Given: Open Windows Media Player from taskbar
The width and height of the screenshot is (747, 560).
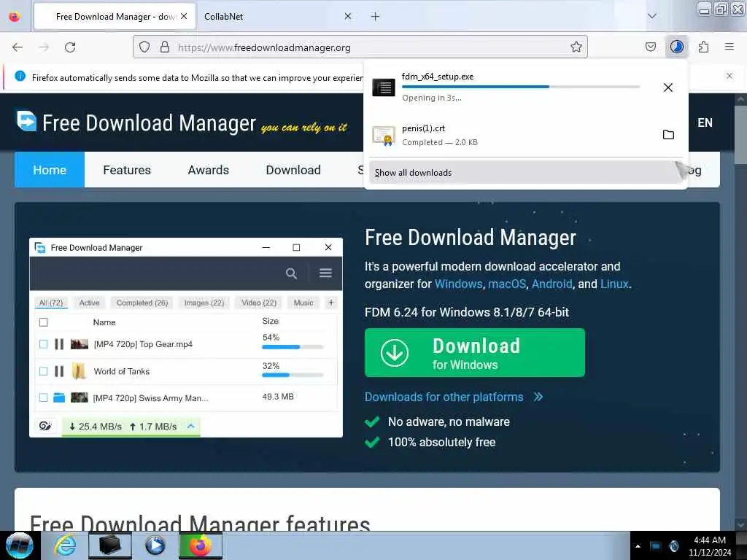Looking at the screenshot, I should [x=155, y=545].
